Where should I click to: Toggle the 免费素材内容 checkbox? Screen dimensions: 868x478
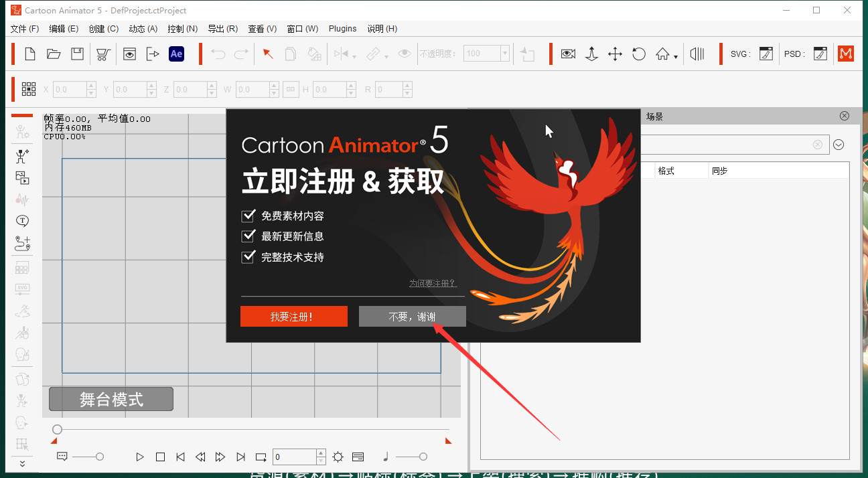pyautogui.click(x=249, y=216)
